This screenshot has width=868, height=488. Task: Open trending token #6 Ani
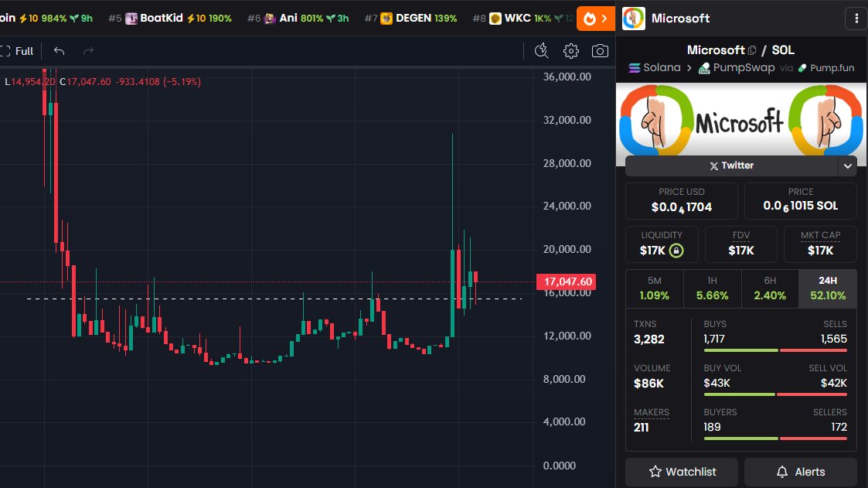pos(298,19)
